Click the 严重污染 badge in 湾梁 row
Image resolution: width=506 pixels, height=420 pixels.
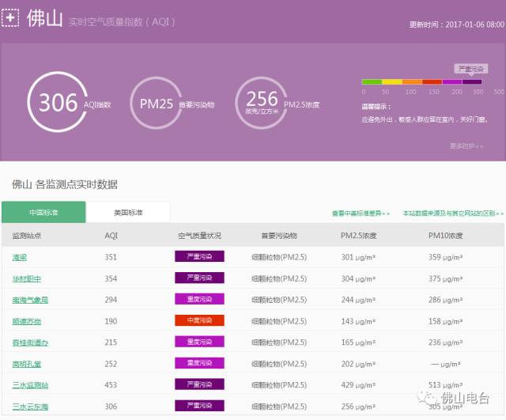(x=199, y=256)
